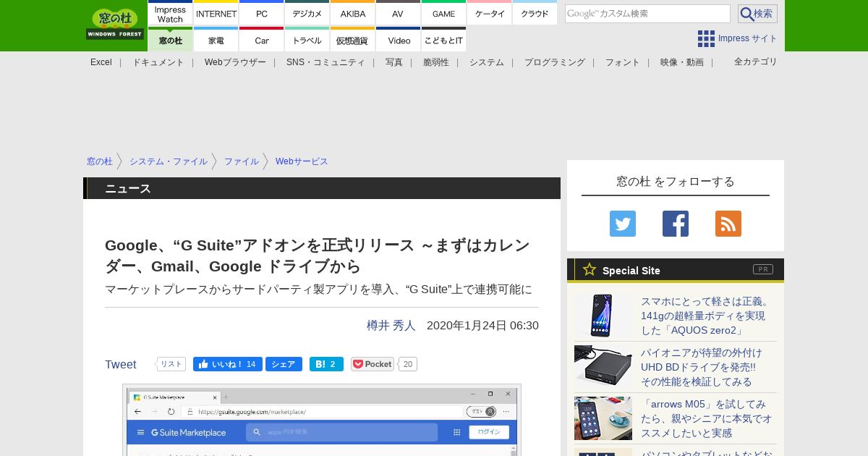Open the こどもとIT site tab
This screenshot has width=868, height=456.
(x=443, y=40)
